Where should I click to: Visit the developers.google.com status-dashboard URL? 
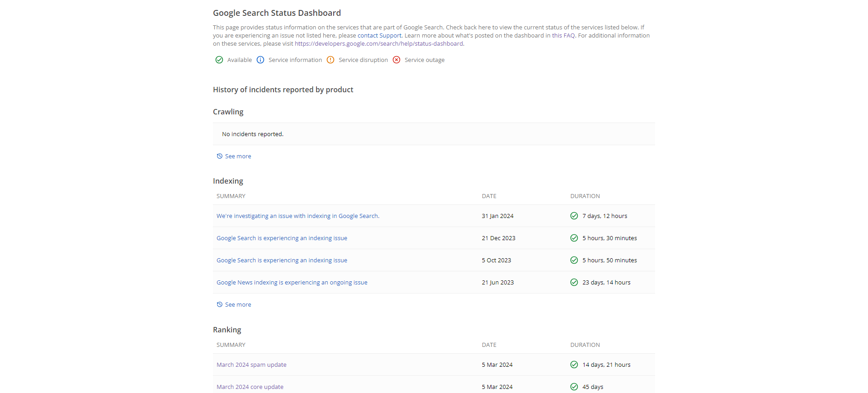pyautogui.click(x=379, y=43)
